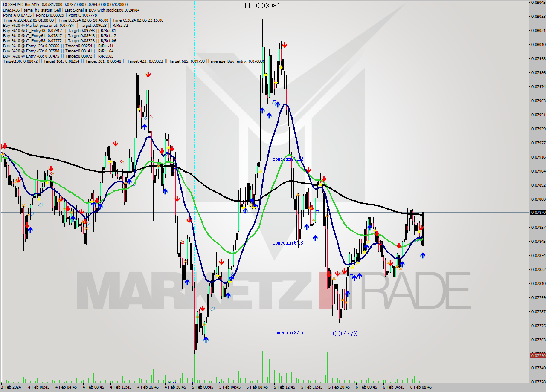Viewport: 546px width, 392px height.
Task: Click the red 0.07750 stop level tag
Action: [537, 355]
